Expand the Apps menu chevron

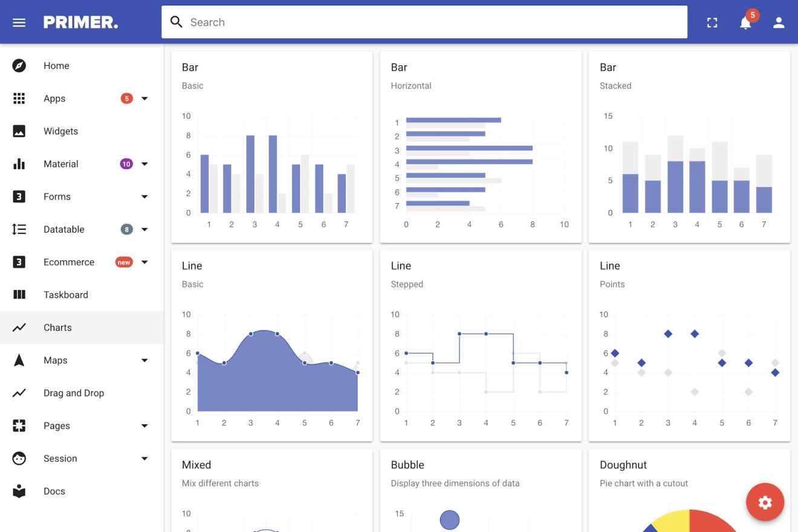click(144, 98)
